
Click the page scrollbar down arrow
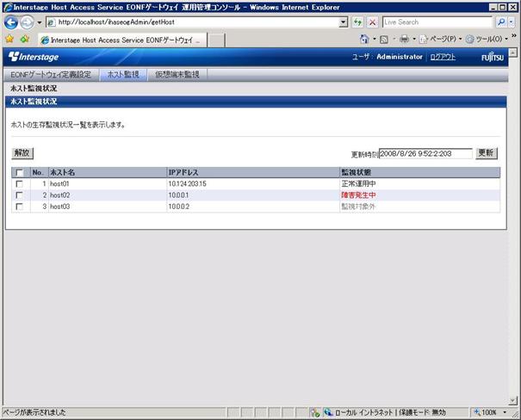(x=512, y=401)
